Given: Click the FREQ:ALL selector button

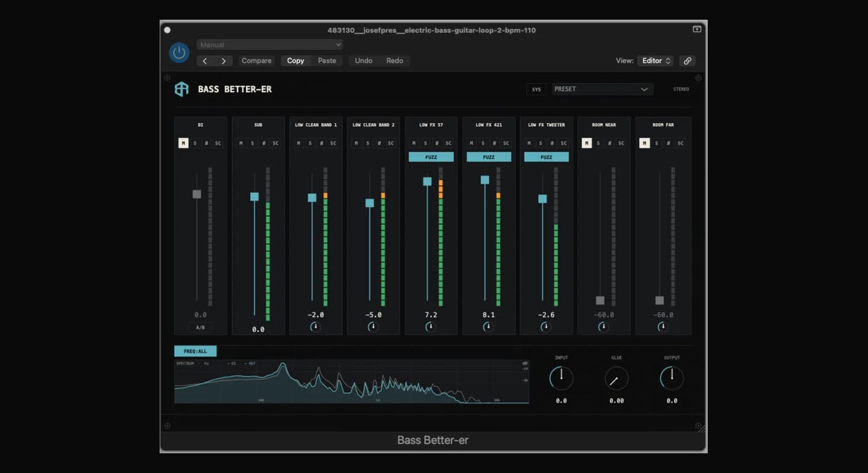Looking at the screenshot, I should click(x=195, y=351).
